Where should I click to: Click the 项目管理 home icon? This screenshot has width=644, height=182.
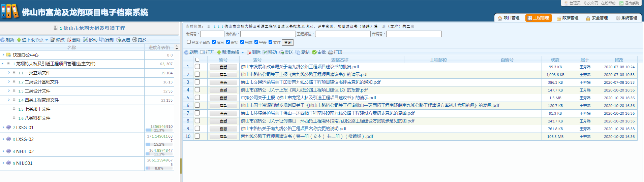click(500, 18)
